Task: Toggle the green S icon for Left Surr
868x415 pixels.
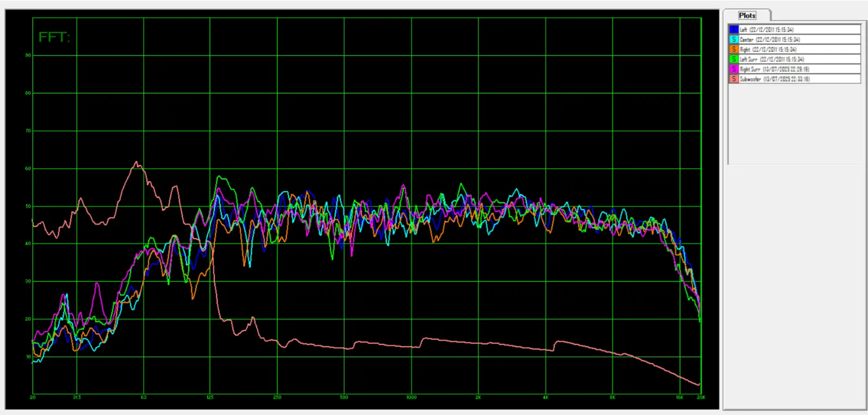Action: (733, 59)
